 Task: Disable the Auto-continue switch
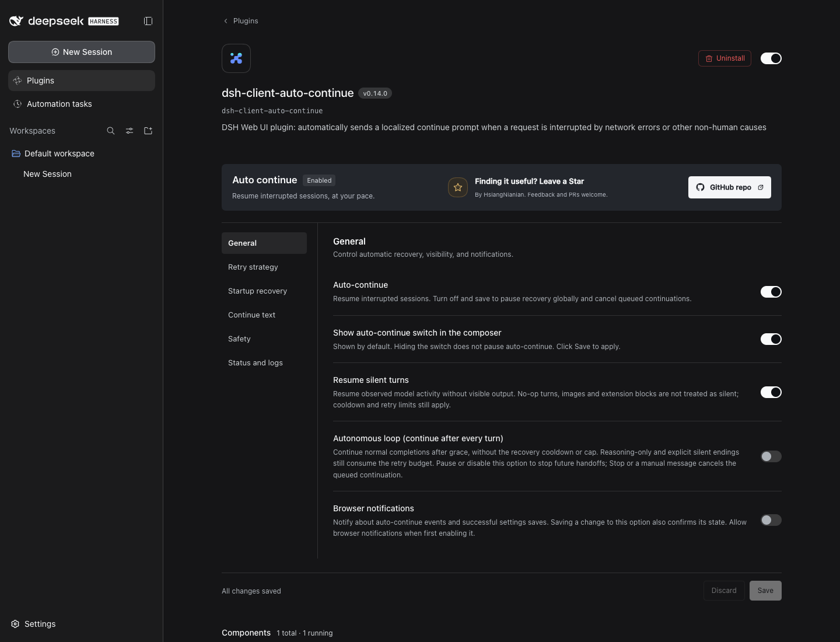point(771,292)
